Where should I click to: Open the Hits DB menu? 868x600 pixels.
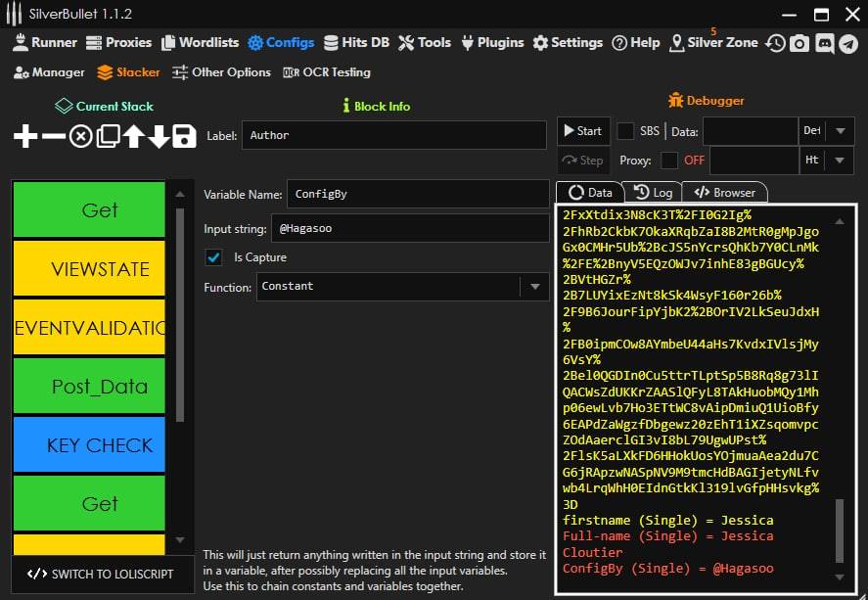356,43
